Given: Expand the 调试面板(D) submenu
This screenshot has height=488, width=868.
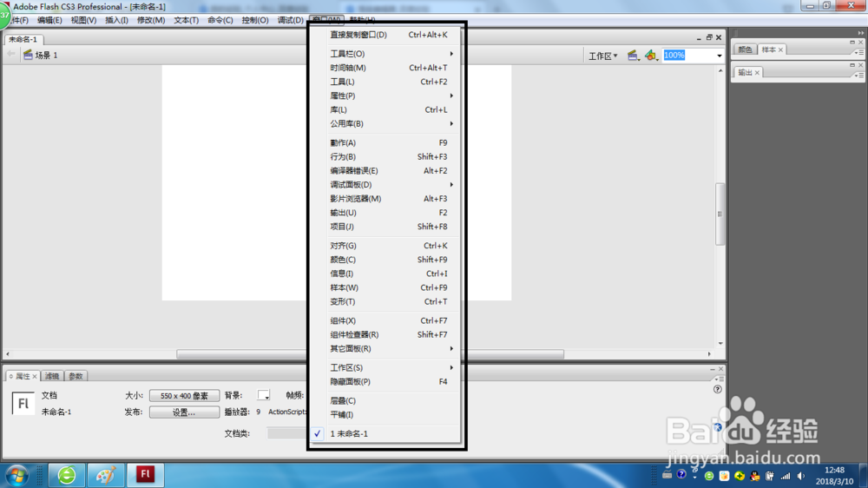Looking at the screenshot, I should click(x=385, y=184).
